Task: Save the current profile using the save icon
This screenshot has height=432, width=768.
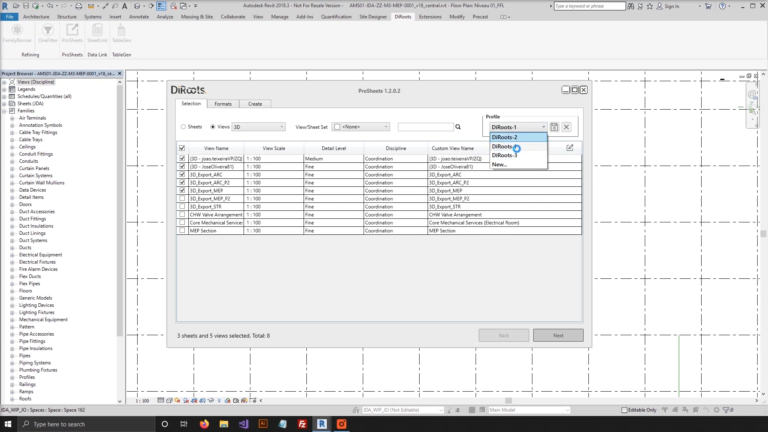Action: coord(554,127)
